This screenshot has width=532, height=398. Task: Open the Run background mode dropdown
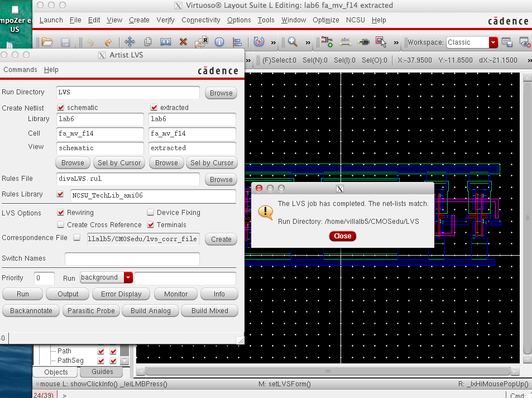click(128, 277)
